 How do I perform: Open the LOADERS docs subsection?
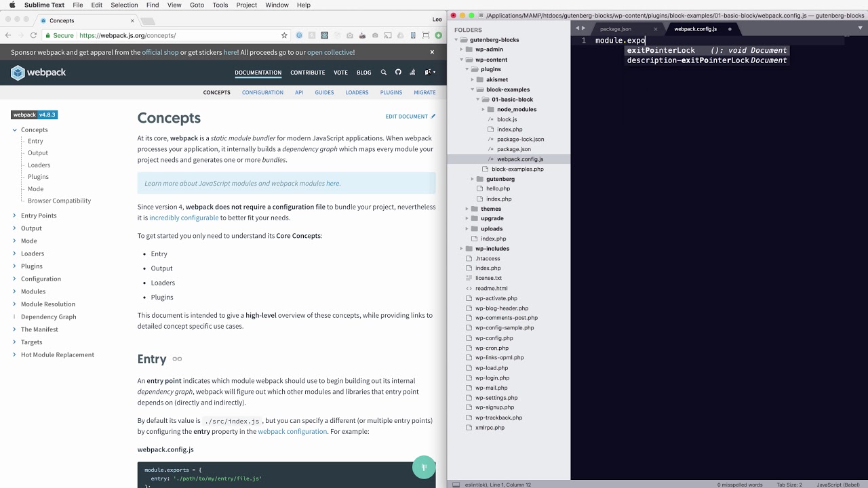tap(357, 92)
